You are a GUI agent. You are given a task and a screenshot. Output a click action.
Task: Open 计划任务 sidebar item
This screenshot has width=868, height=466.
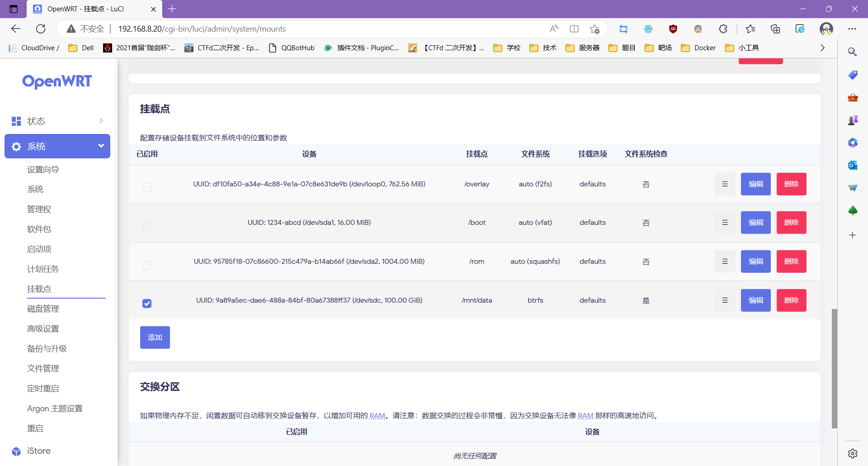click(x=43, y=269)
